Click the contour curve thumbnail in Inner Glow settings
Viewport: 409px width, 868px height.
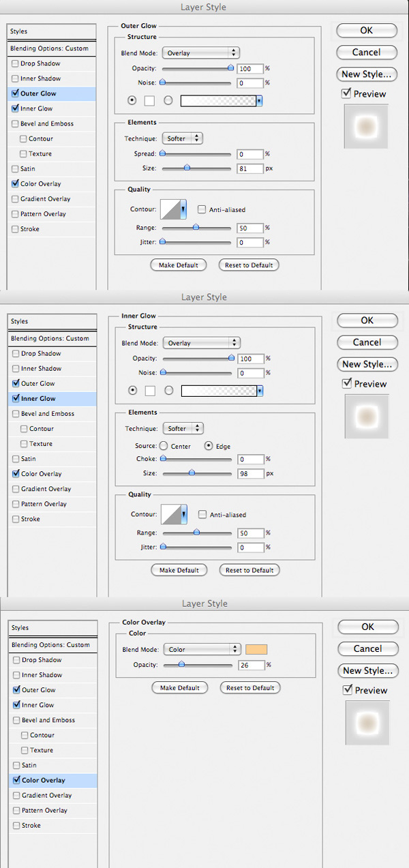tap(170, 515)
